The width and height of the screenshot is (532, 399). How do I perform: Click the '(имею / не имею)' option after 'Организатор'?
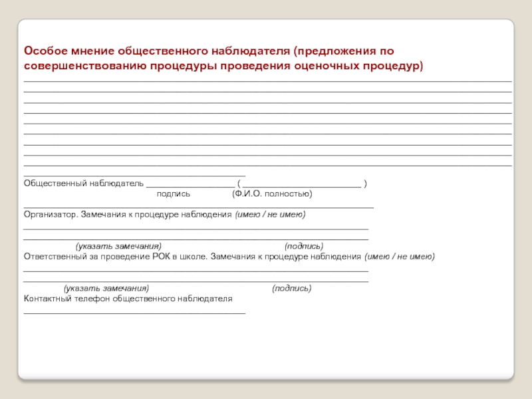click(x=270, y=214)
